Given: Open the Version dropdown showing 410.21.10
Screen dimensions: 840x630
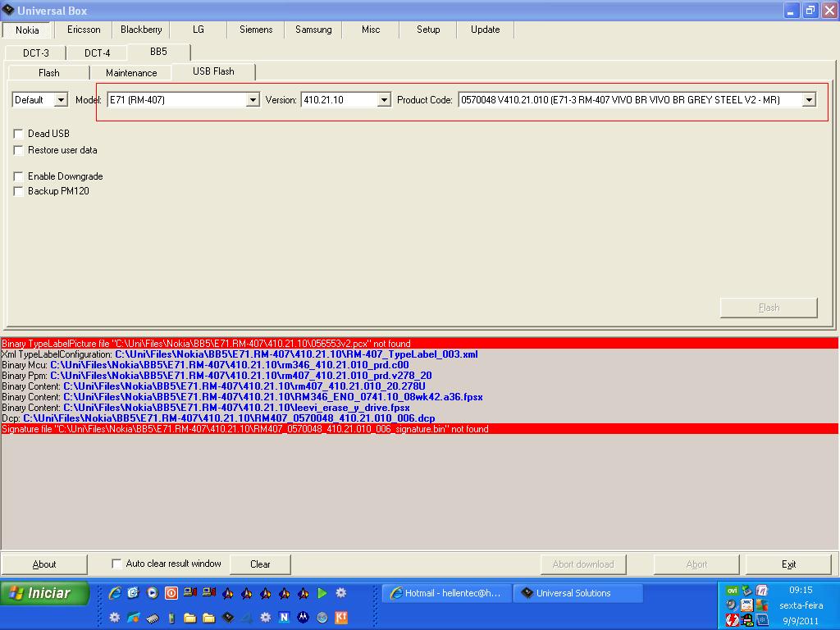Looking at the screenshot, I should tap(384, 99).
